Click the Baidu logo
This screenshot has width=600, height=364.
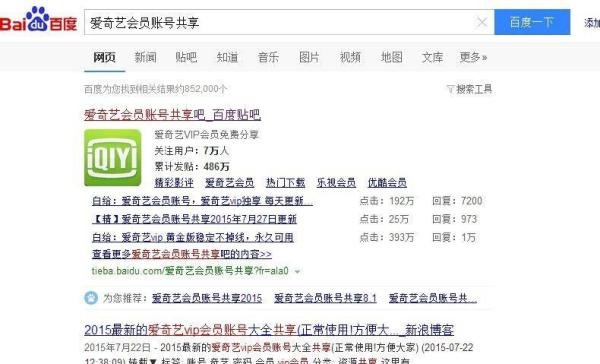(38, 19)
